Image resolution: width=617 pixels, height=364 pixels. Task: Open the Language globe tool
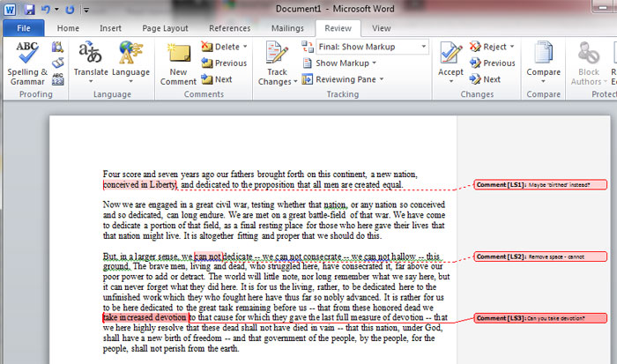(x=130, y=59)
